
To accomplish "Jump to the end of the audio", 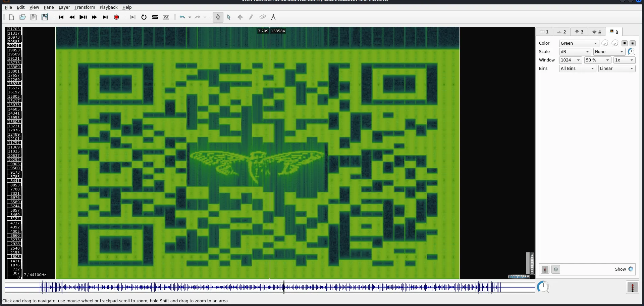I will [x=105, y=17].
